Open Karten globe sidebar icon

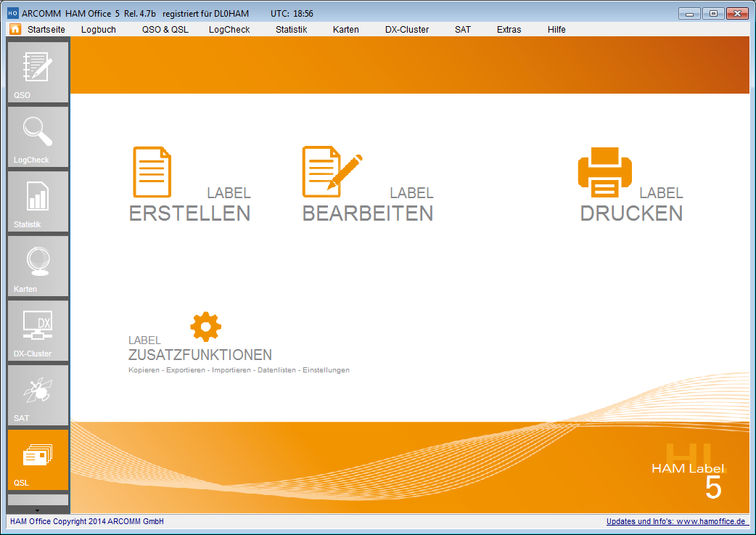[x=38, y=266]
